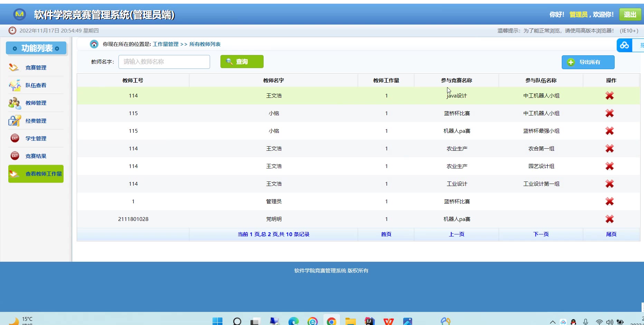The height and width of the screenshot is (325, 644).
Task: Click the system logo in header
Action: tap(20, 15)
